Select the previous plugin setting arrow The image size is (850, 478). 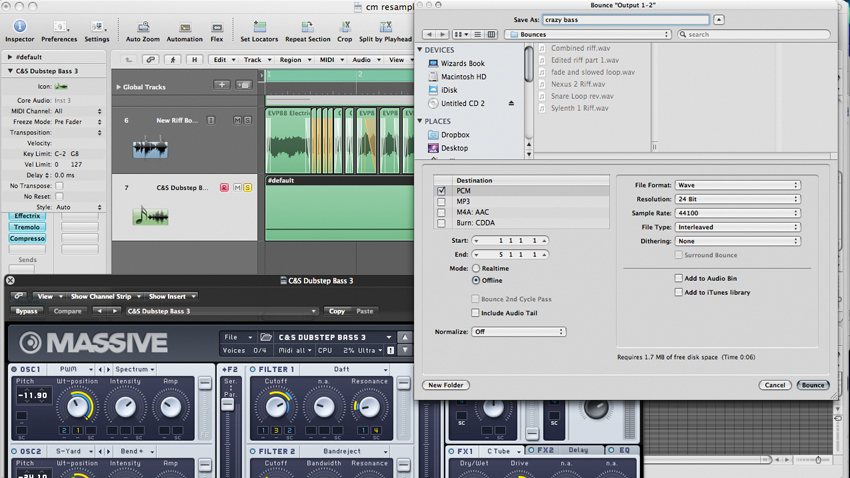pos(99,311)
